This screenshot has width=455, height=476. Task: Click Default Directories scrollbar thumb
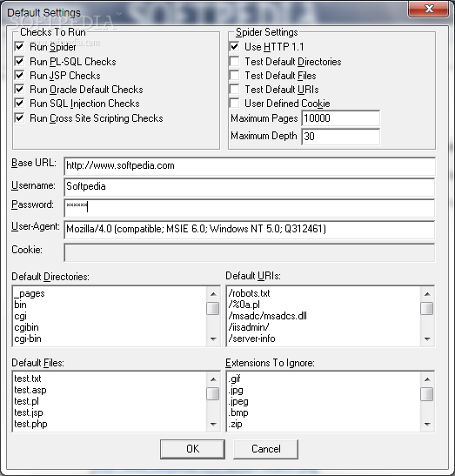(213, 308)
